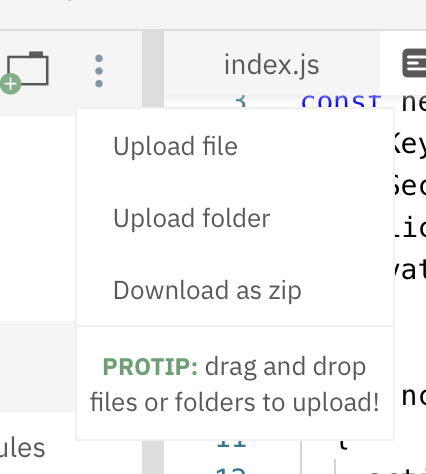Click the green plus badge on folder icon

(x=10, y=84)
